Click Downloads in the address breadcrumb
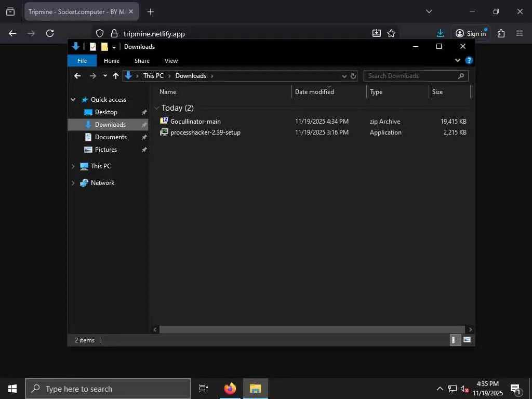 click(x=191, y=76)
